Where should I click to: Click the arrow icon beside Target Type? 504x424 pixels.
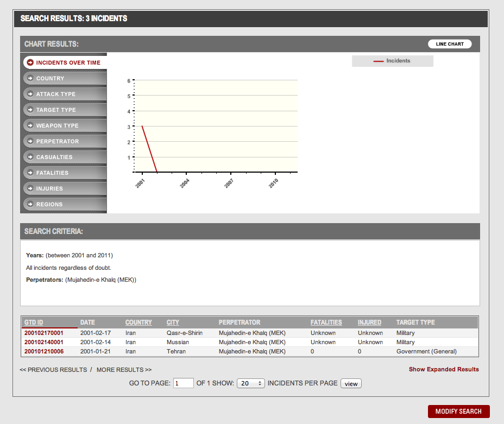pos(30,110)
